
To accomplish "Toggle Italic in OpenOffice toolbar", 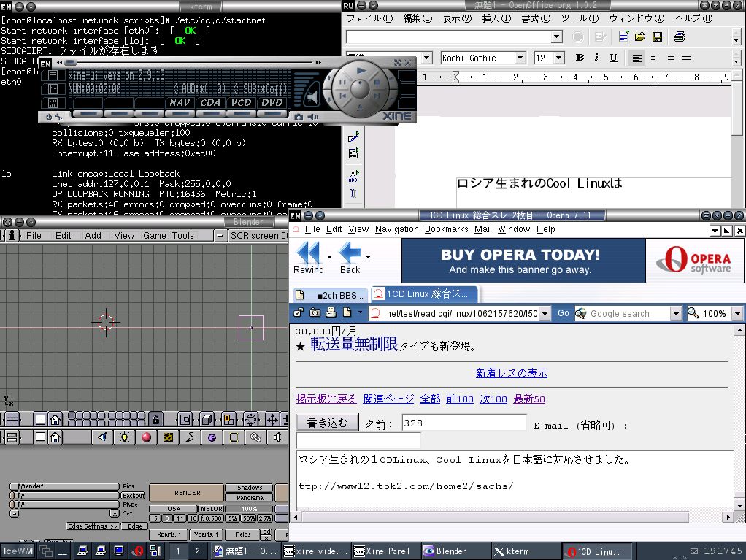I will pos(596,58).
